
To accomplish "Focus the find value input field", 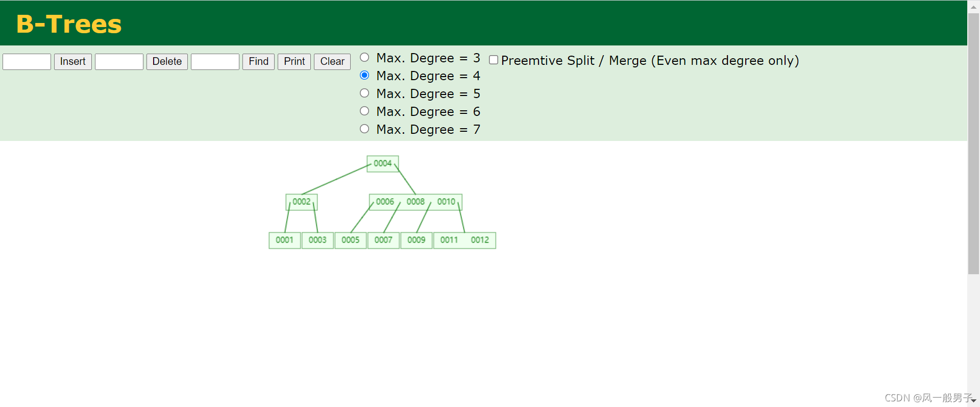I will (x=215, y=62).
